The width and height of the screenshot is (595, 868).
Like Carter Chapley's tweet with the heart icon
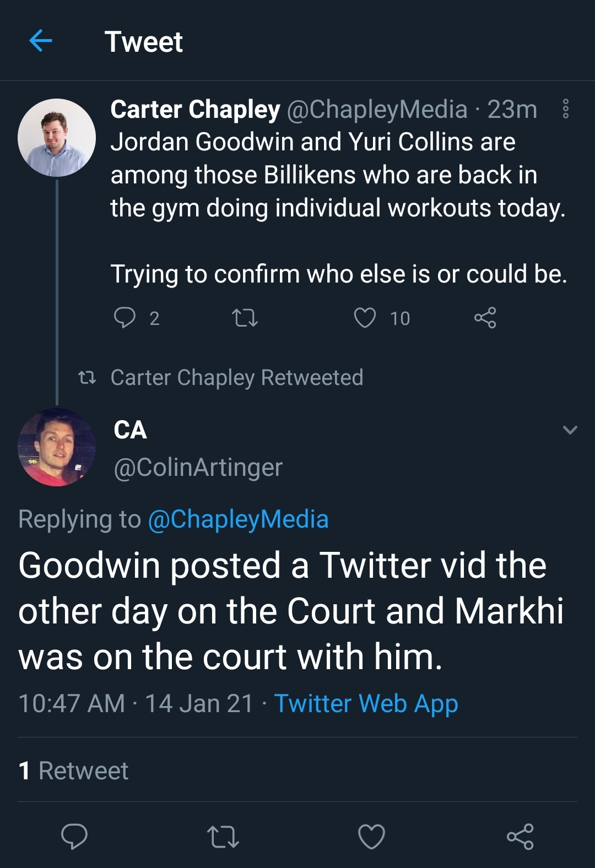[365, 318]
